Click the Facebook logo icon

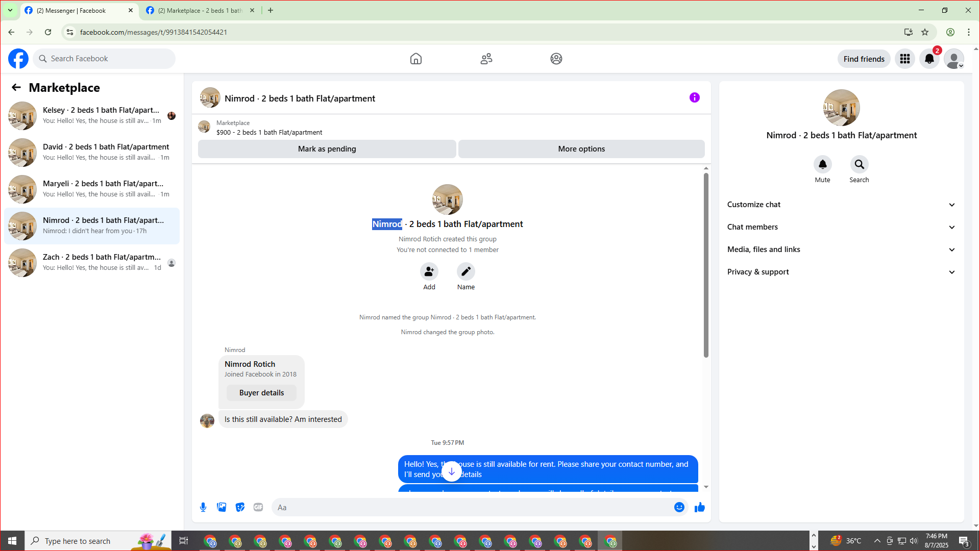click(18, 59)
